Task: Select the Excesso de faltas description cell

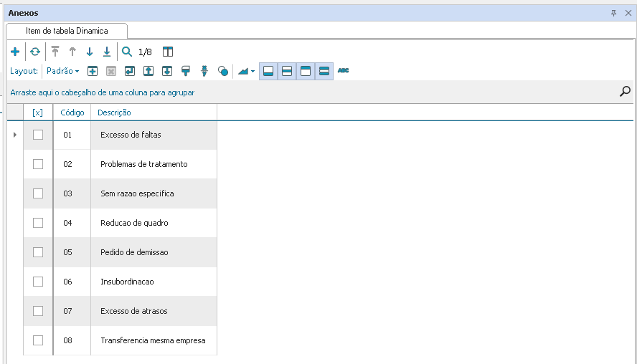Action: click(x=154, y=135)
